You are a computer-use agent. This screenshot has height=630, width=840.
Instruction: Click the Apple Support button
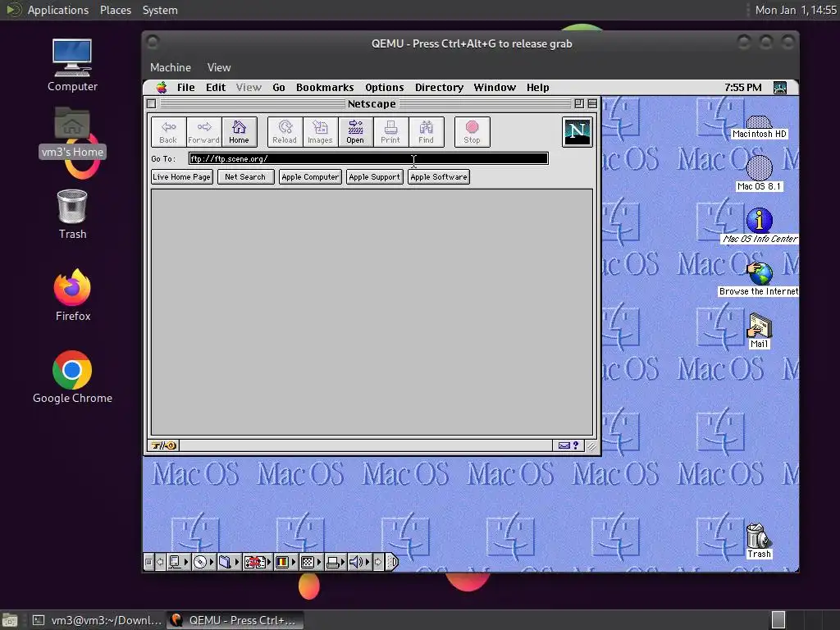pyautogui.click(x=374, y=177)
